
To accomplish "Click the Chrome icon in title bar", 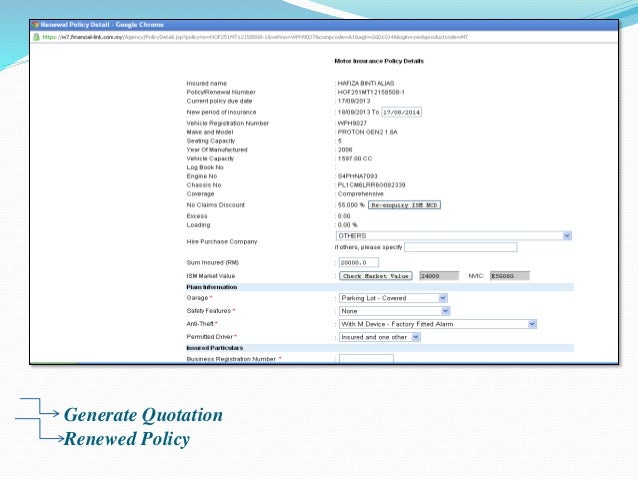I will (36, 25).
